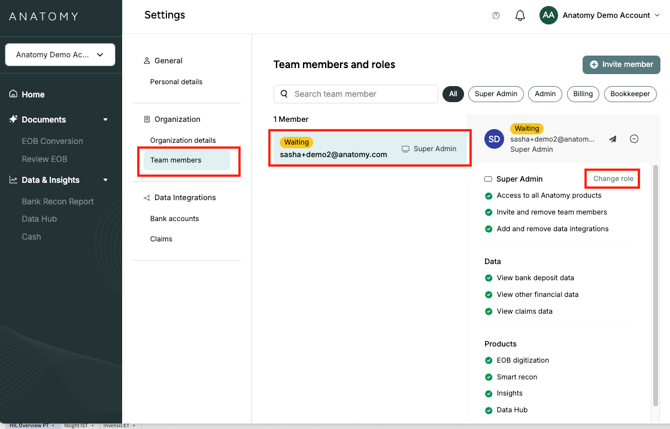Click the plus icon on Invite member

pos(594,65)
